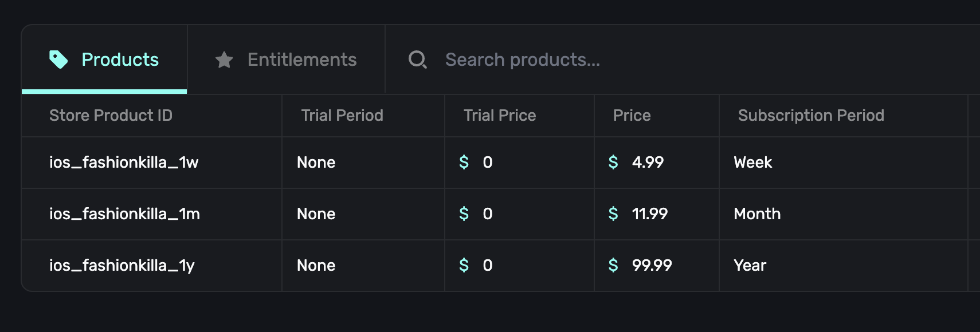Click the dollar icon next to 99.99

coord(613,265)
